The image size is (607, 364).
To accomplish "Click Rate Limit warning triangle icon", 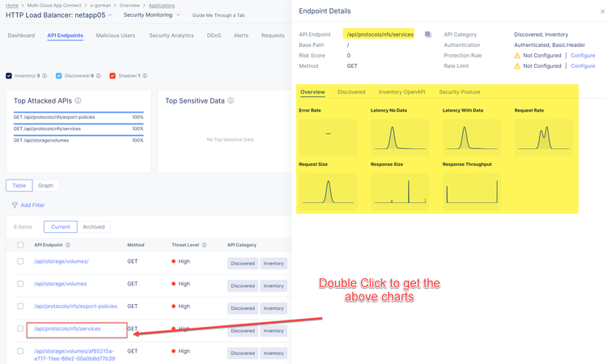I will [x=517, y=66].
